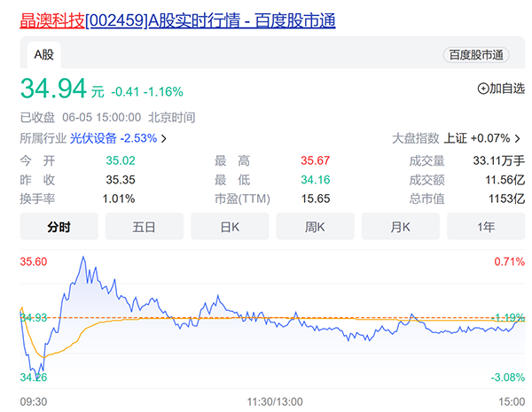
Task: Click the intraday price line chart
Action: (x=273, y=319)
